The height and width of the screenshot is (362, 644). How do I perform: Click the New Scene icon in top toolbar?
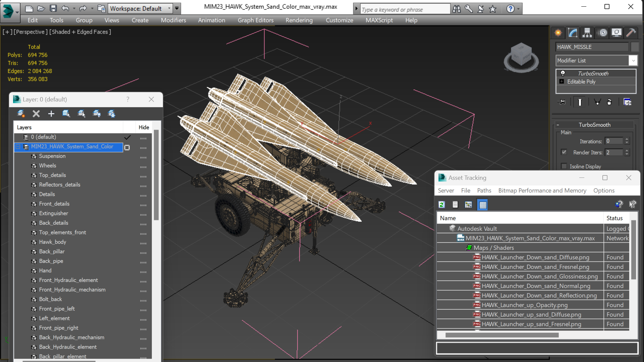(29, 8)
